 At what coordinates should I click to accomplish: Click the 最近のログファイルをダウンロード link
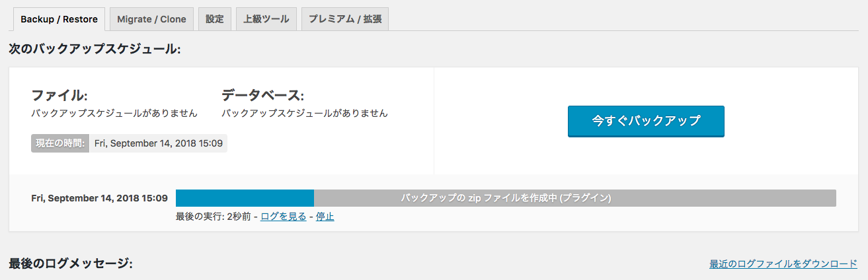pyautogui.click(x=783, y=264)
